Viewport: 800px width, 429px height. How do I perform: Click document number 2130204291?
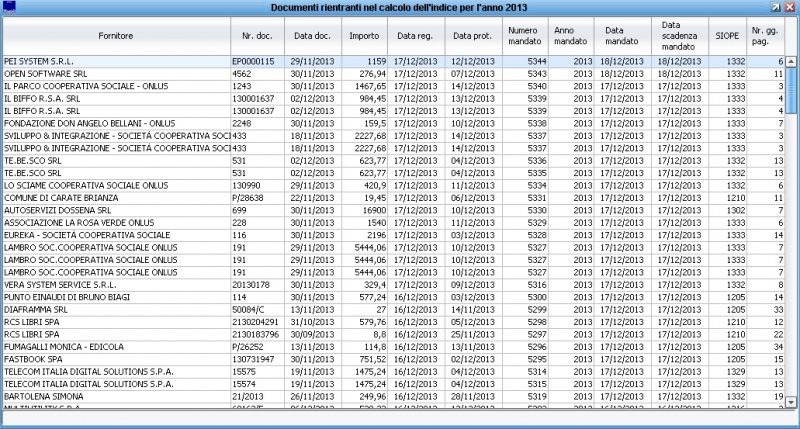coord(255,322)
